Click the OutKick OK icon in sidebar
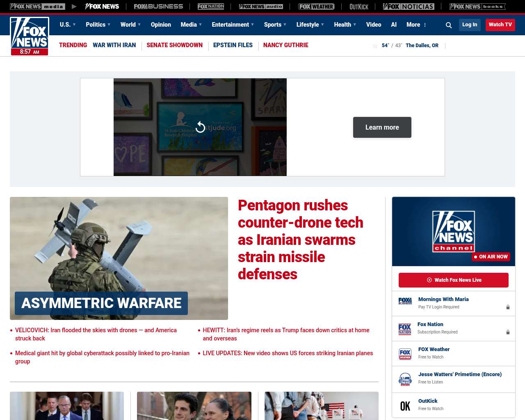The image size is (525, 420). 405,406
